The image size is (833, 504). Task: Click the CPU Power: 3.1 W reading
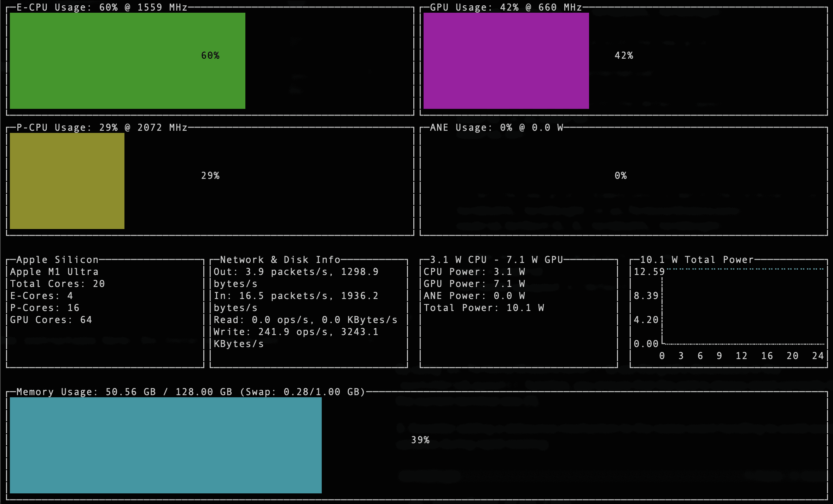[x=474, y=271]
